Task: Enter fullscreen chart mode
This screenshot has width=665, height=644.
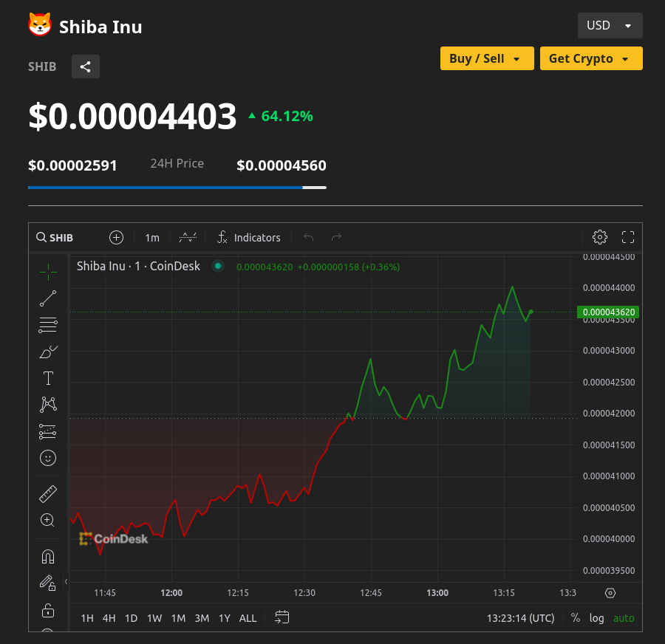Action: (628, 237)
